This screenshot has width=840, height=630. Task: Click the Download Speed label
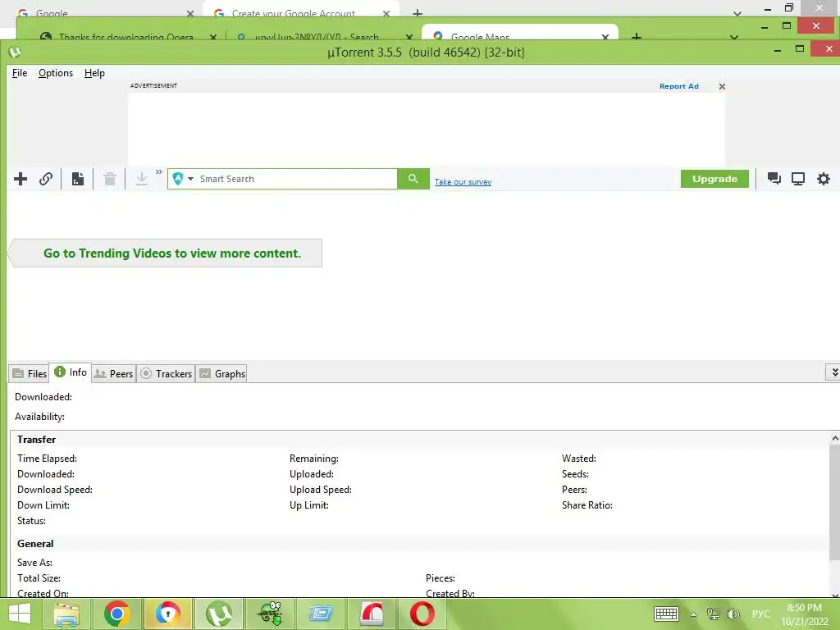(55, 490)
